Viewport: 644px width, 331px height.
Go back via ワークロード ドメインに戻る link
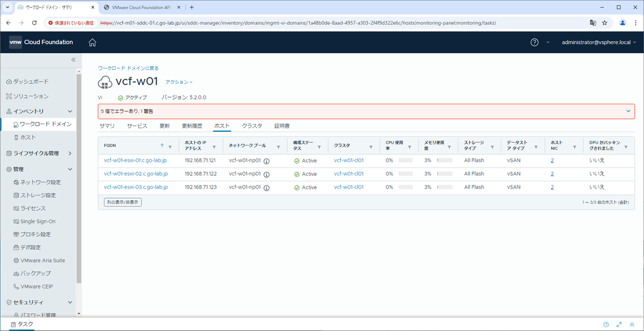(128, 68)
